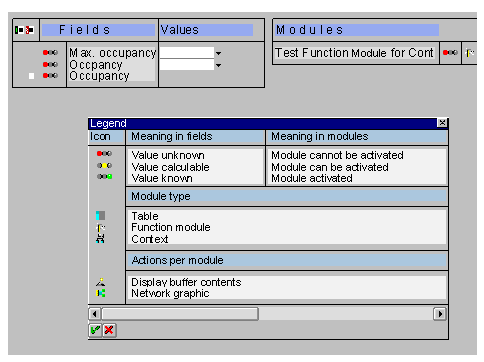Click traffic light icon for Occpancy field

[x=50, y=64]
